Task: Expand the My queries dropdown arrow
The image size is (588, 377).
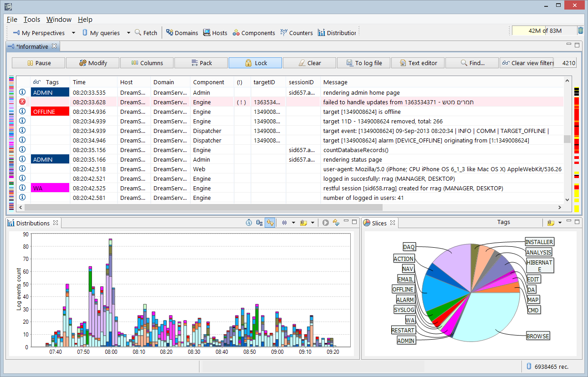Action: tap(128, 33)
